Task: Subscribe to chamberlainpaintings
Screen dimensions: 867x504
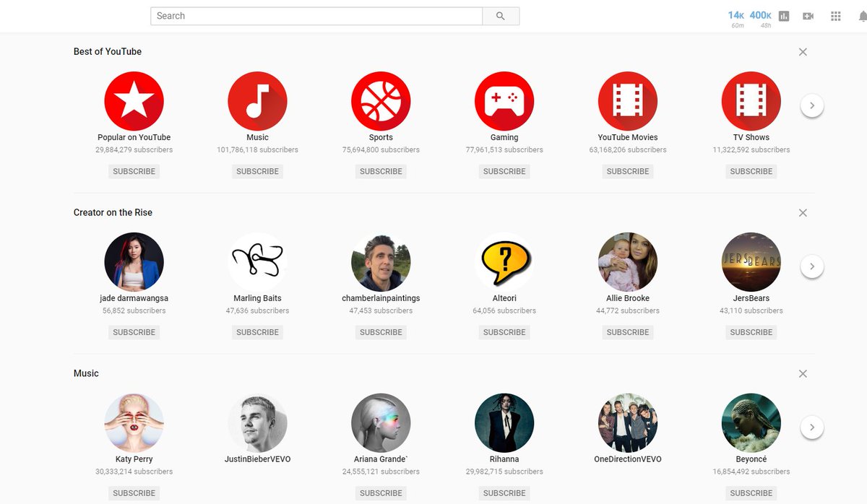Action: click(381, 332)
